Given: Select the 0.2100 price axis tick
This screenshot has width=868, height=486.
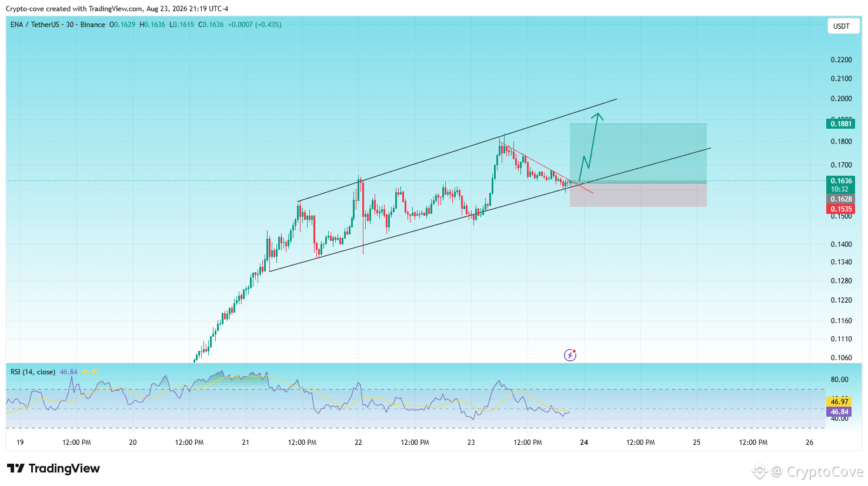Looking at the screenshot, I should (841, 79).
